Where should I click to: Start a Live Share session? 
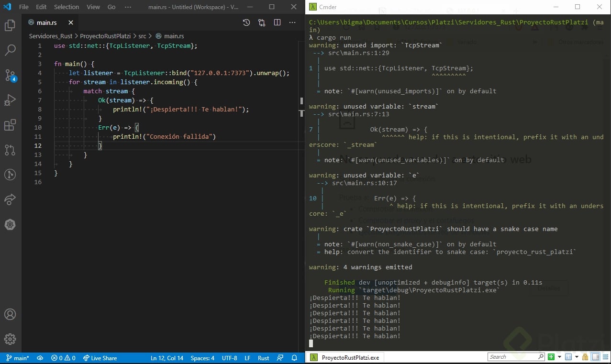point(100,358)
